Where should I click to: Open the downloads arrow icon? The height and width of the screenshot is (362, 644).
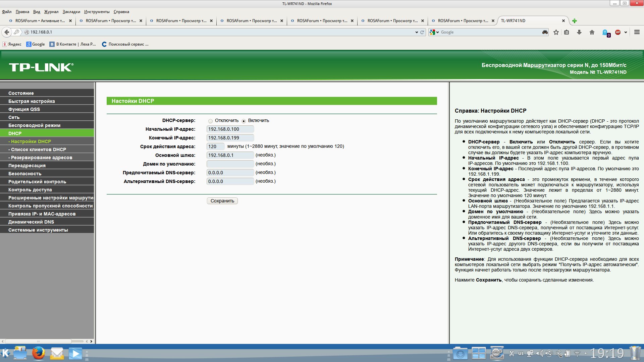pos(579,32)
